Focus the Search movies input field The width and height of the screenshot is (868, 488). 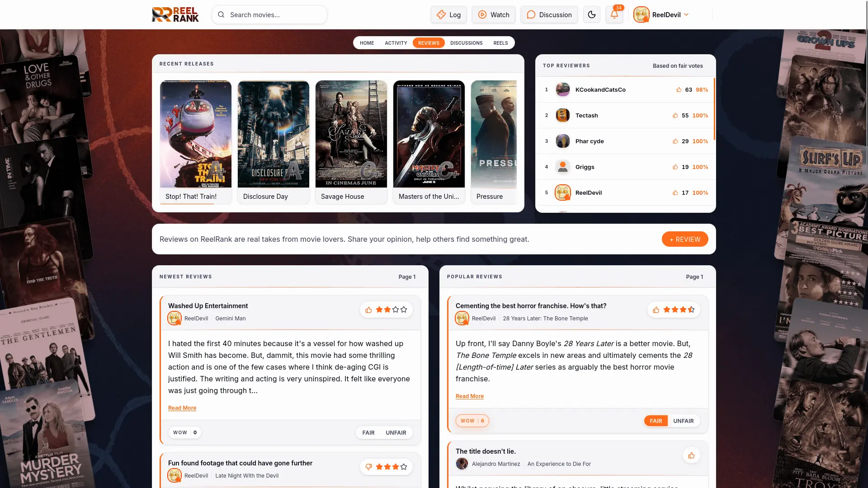click(x=269, y=14)
